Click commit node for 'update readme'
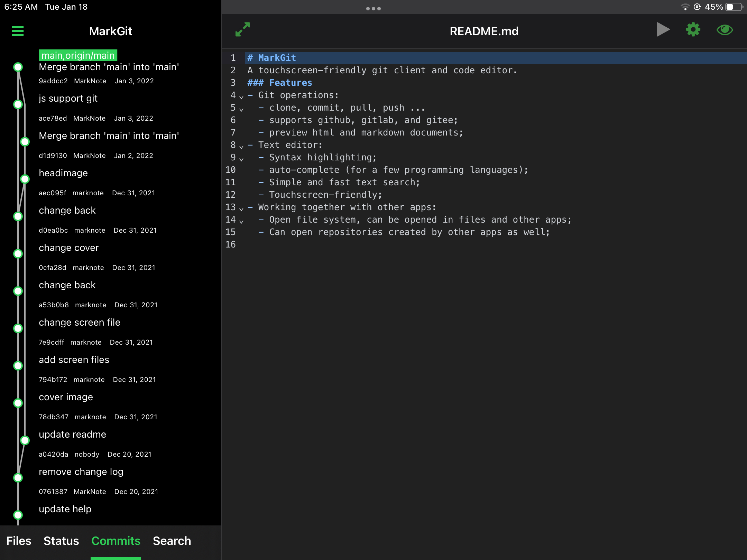The width and height of the screenshot is (747, 560). pos(25,440)
